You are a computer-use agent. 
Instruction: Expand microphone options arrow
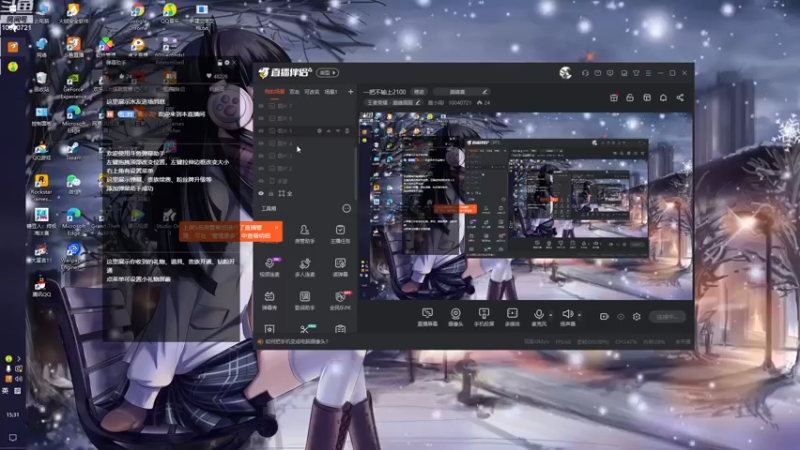click(551, 315)
